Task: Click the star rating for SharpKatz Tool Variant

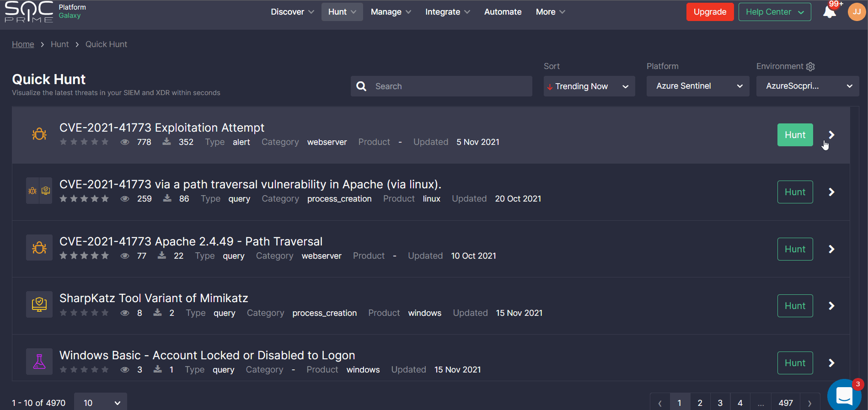Action: click(x=84, y=313)
